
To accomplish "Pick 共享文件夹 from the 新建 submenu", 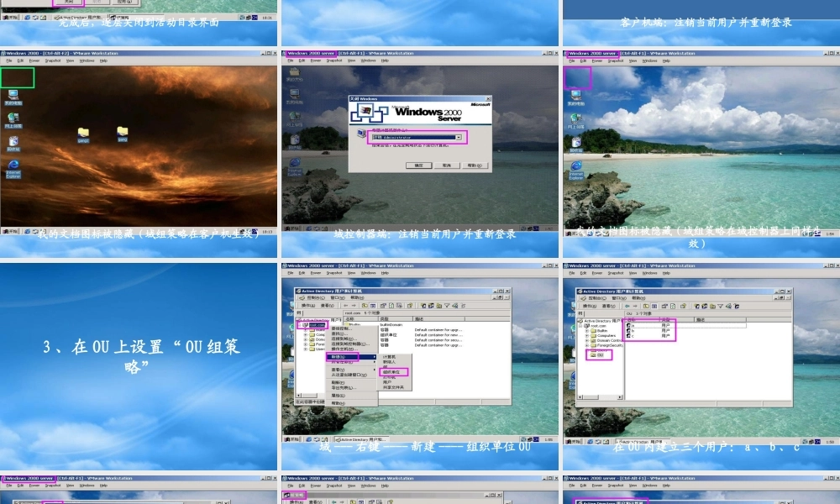I will (x=393, y=387).
